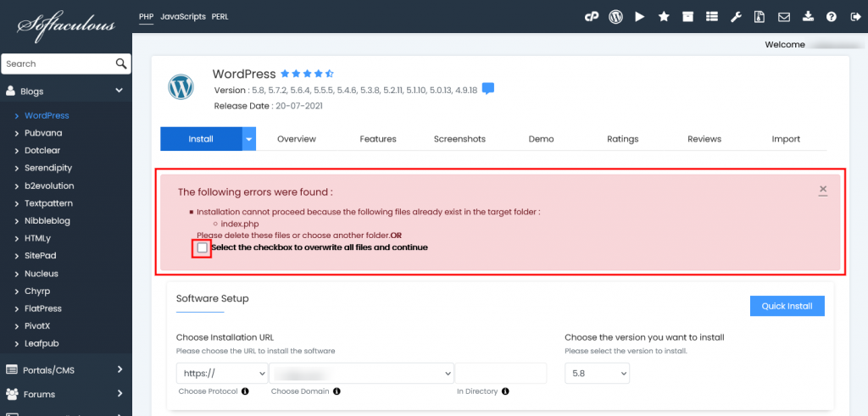Select Nibbleblog in the sidebar
Image resolution: width=868 pixels, height=416 pixels.
click(47, 221)
